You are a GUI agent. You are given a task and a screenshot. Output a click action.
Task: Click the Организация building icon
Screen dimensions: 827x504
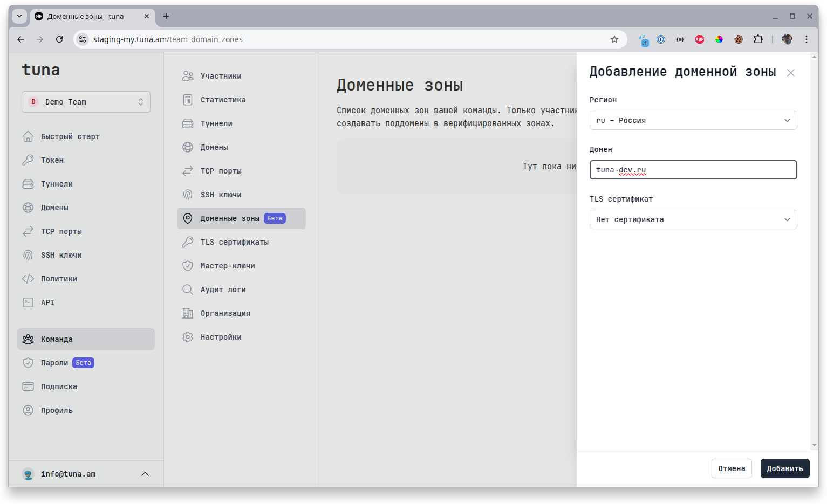(x=188, y=313)
